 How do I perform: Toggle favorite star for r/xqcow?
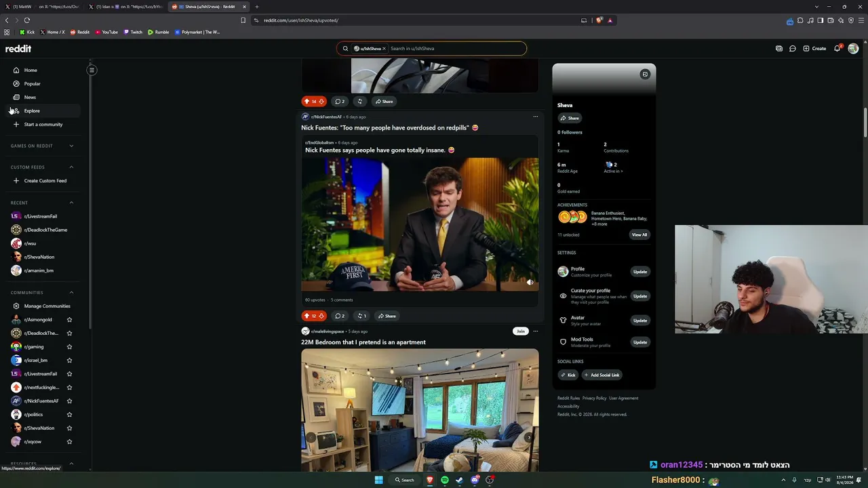coord(69,441)
